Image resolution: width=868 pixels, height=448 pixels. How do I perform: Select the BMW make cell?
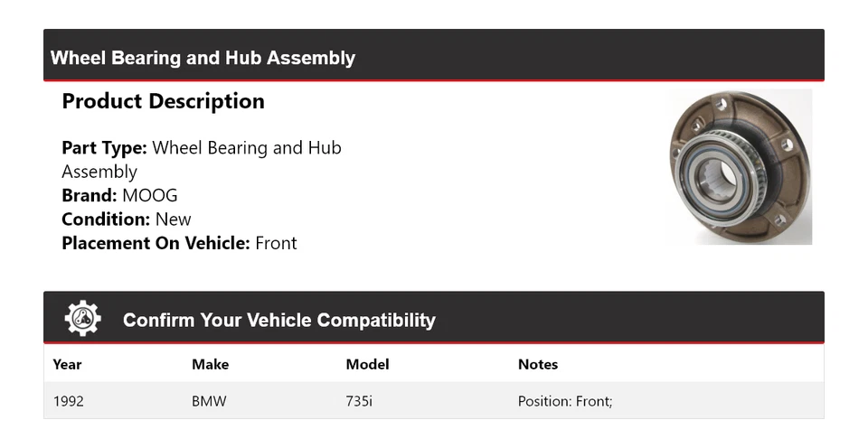point(209,401)
